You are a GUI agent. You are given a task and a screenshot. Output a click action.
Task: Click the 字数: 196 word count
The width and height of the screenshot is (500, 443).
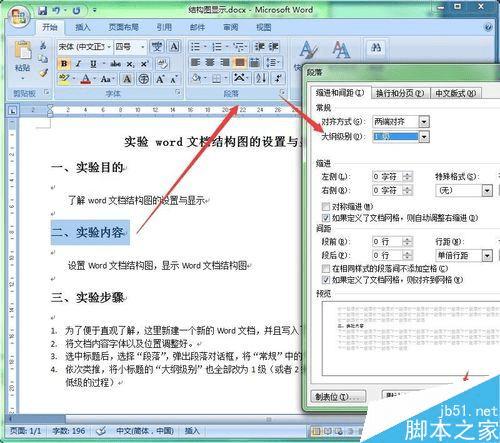pyautogui.click(x=69, y=431)
